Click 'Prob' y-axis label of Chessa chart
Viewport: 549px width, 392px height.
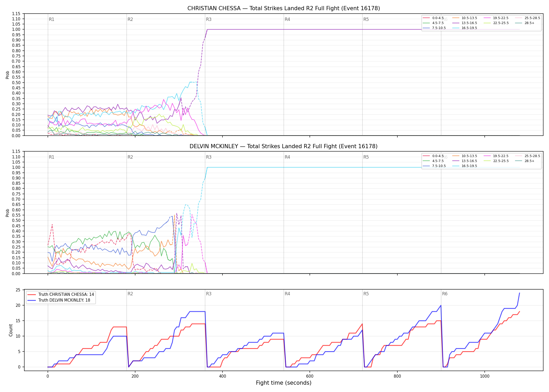(8, 75)
